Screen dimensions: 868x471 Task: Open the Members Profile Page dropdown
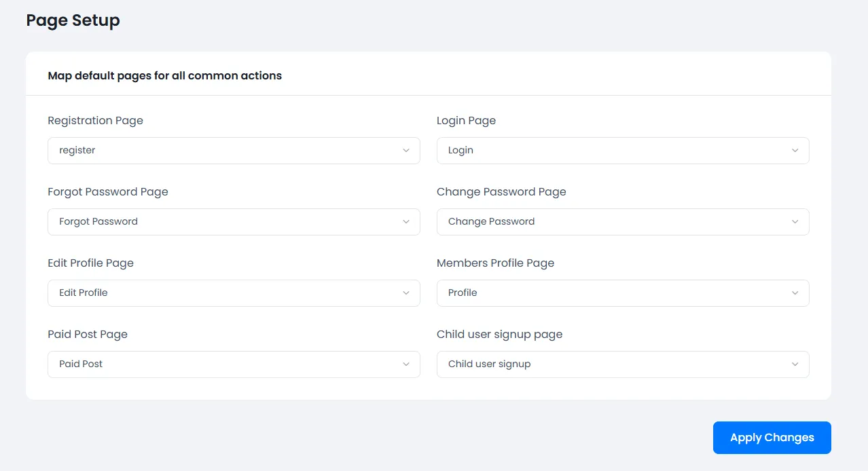point(623,293)
